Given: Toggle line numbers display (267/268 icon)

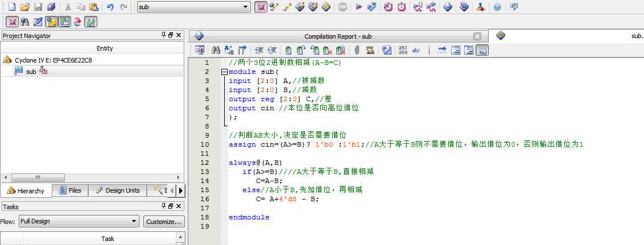Looking at the screenshot, I should 403,50.
